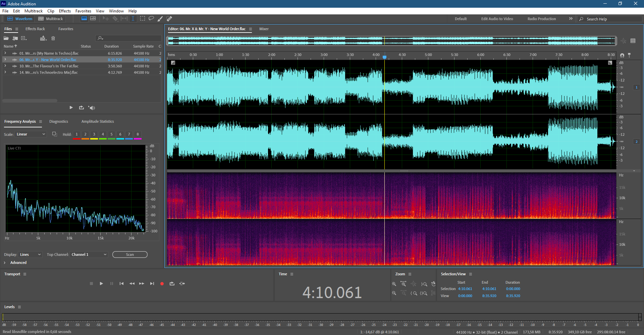Click the Open File folder icon

pos(6,38)
